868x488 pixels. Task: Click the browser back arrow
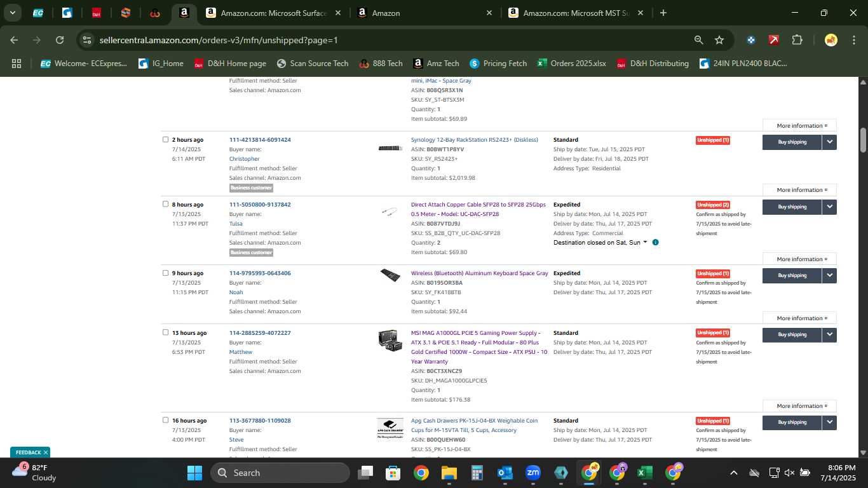pyautogui.click(x=14, y=40)
